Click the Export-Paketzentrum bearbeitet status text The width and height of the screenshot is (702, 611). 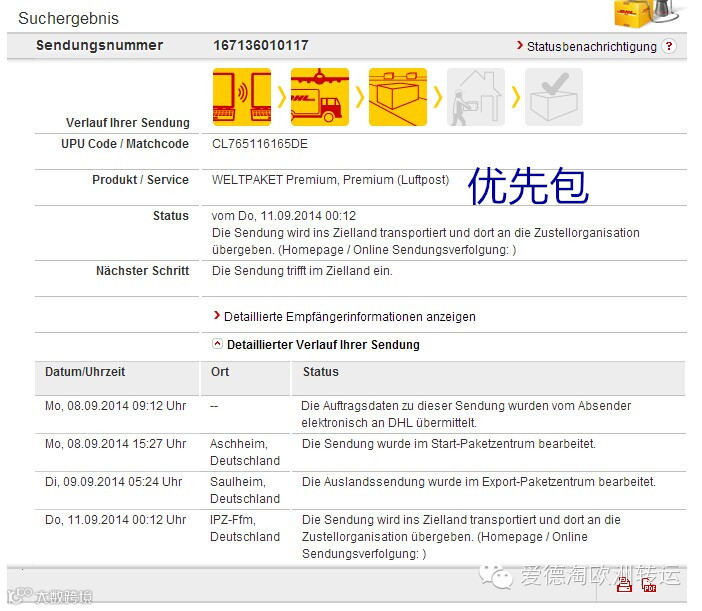point(479,482)
